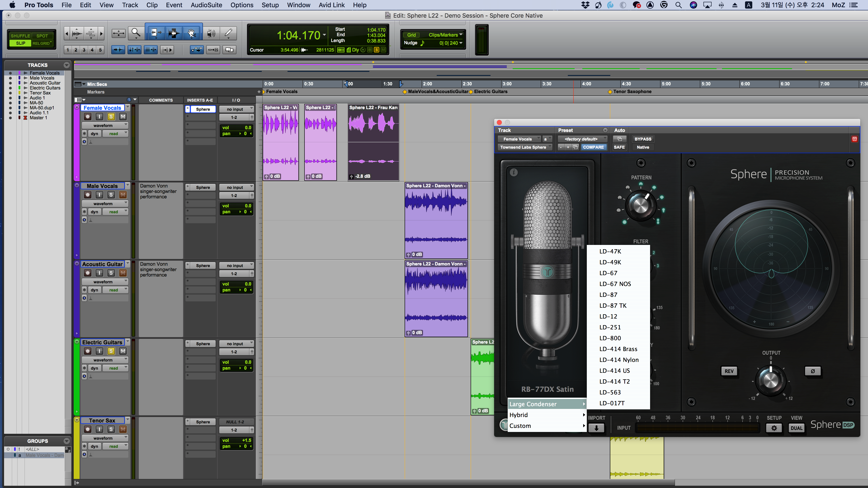Viewport: 868px width, 488px height.
Task: Expand the GROUPS list menu
Action: 66,441
